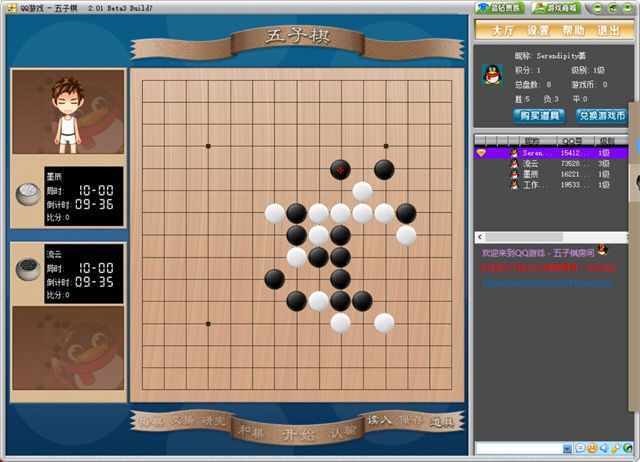Click the red-marked last-move black stone
The width and height of the screenshot is (640, 462).
(340, 169)
